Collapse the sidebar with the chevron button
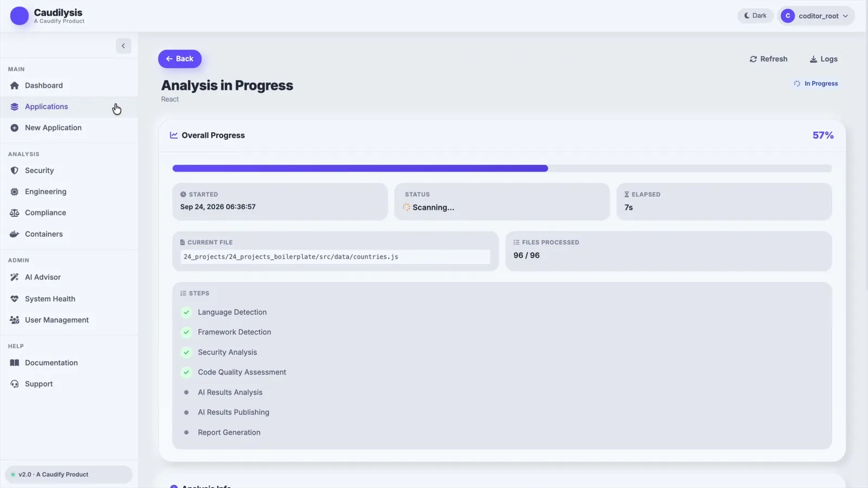Screen dimensions: 868x488 click(x=123, y=46)
